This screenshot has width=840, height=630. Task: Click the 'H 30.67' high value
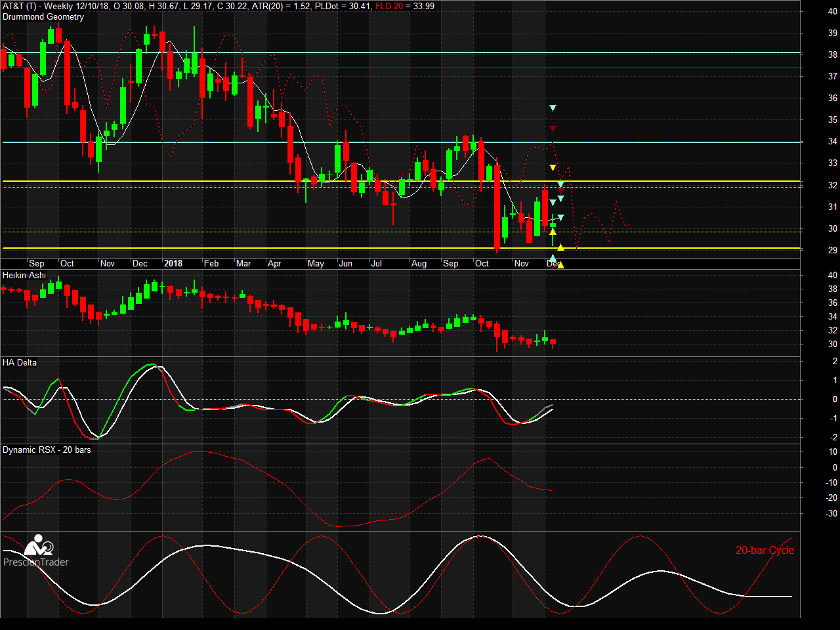tap(165, 6)
